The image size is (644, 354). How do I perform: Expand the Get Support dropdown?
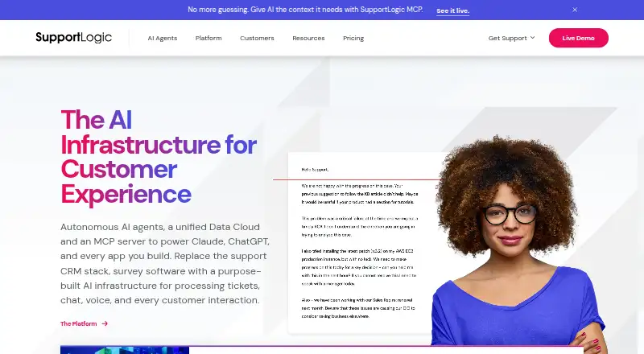[511, 38]
